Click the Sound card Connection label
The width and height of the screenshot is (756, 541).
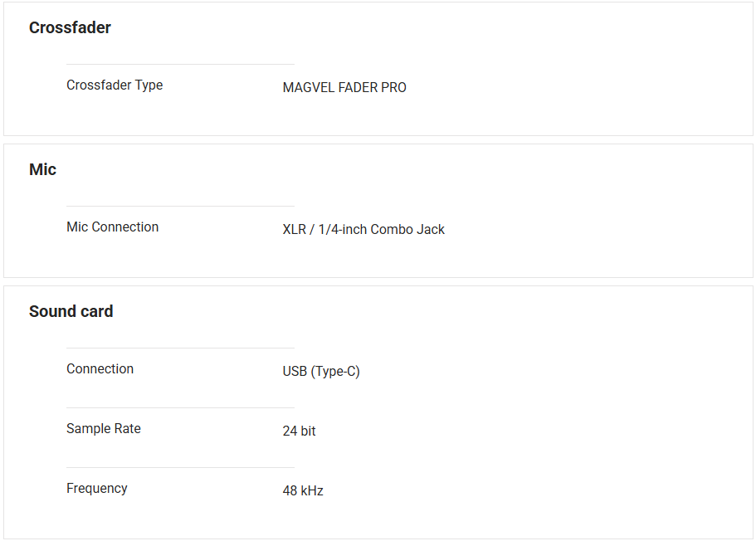(x=100, y=368)
